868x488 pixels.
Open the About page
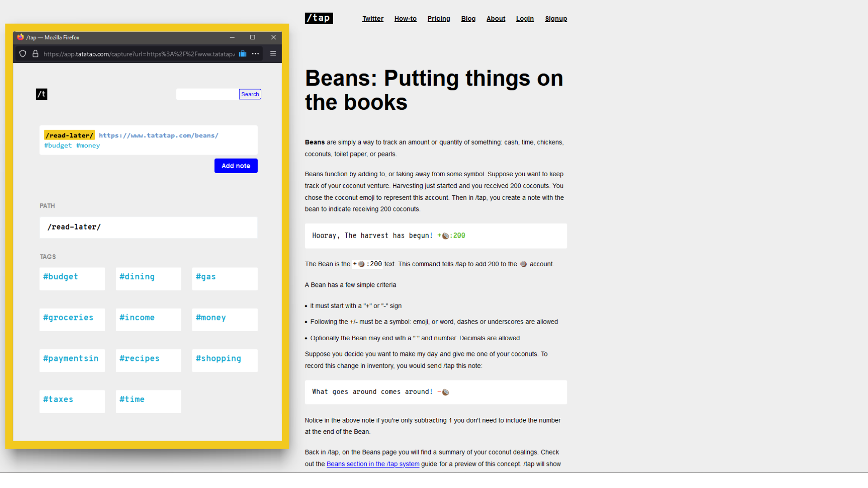point(496,19)
